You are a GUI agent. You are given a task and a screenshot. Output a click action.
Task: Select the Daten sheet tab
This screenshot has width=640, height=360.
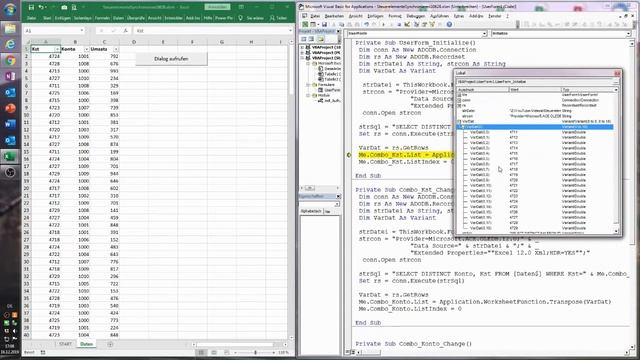pos(87,344)
